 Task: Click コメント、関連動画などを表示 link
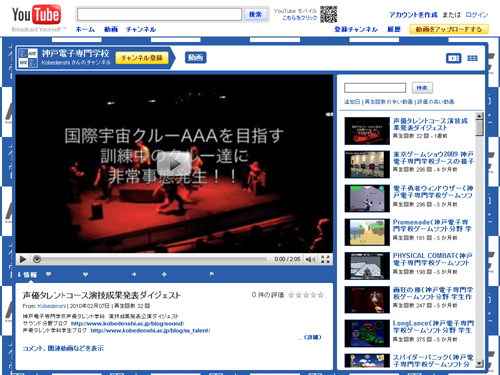point(63,348)
